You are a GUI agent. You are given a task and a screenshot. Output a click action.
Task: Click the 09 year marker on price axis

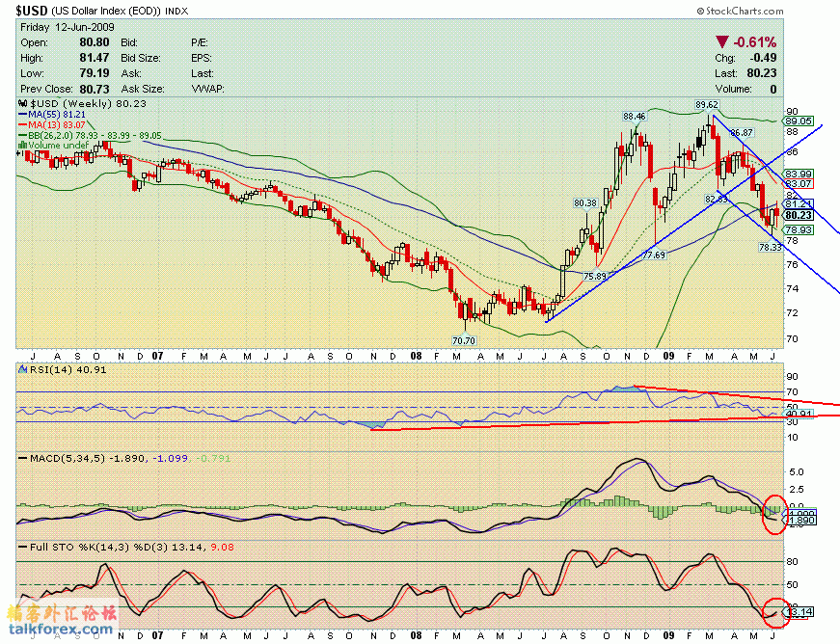point(668,356)
